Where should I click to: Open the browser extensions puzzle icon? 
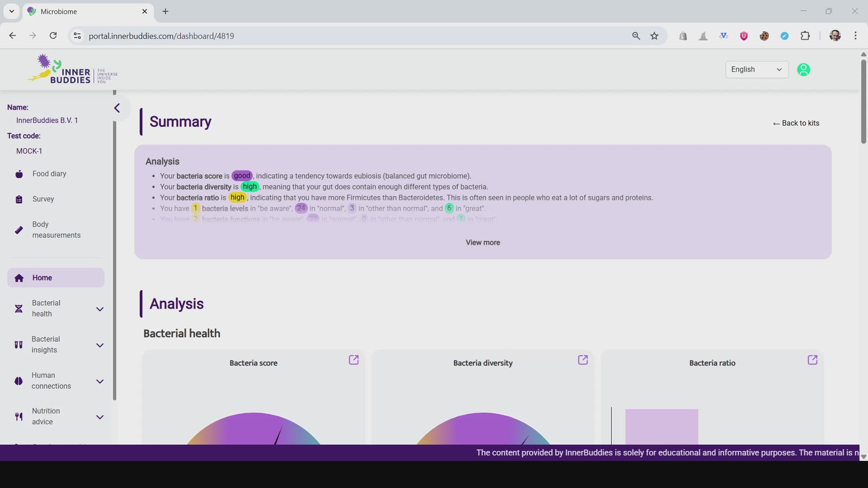(x=805, y=36)
